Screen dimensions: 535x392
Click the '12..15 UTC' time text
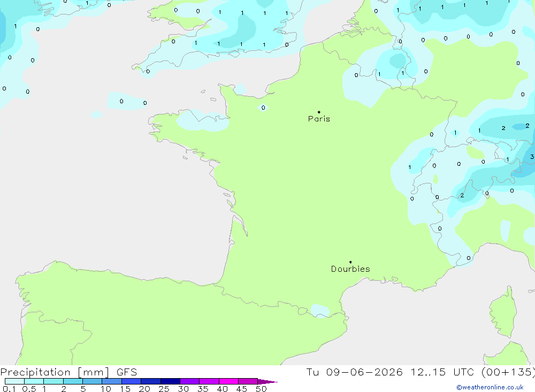(442, 372)
